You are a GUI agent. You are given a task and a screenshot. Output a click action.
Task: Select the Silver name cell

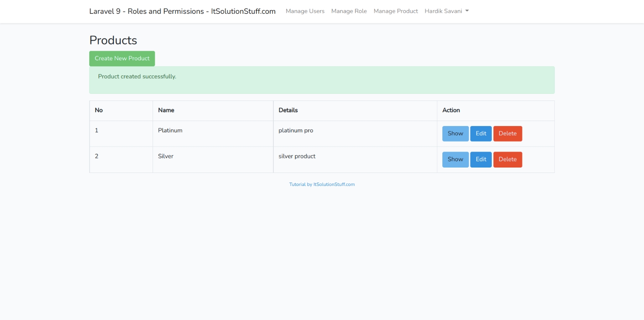166,156
